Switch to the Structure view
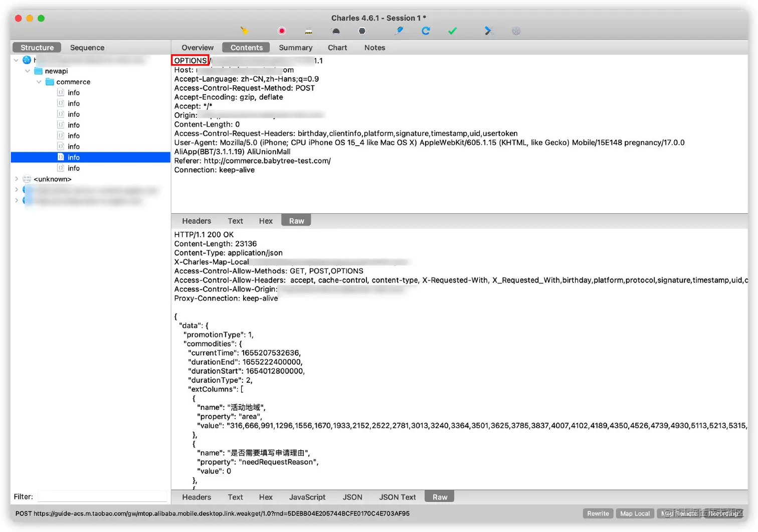Screen dimensions: 758x532 (37, 47)
